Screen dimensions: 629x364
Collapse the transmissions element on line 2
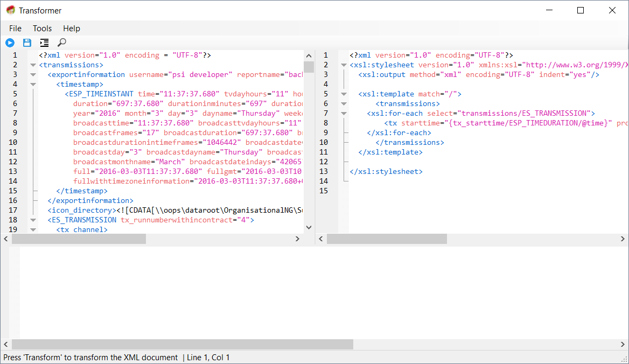(x=33, y=65)
